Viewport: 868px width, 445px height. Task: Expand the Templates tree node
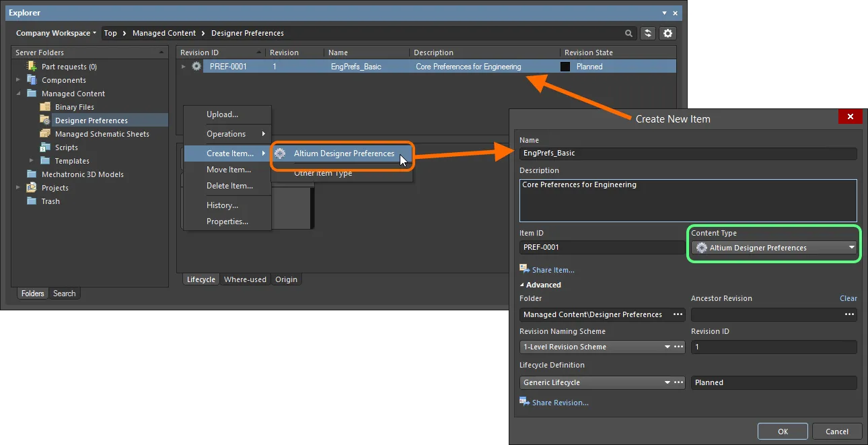[x=32, y=161]
